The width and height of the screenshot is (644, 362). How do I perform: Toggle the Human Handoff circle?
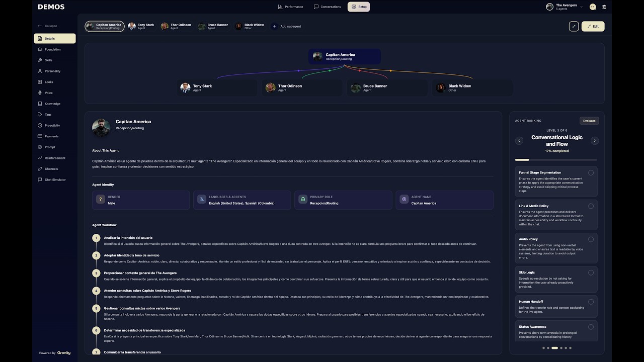[x=591, y=302]
